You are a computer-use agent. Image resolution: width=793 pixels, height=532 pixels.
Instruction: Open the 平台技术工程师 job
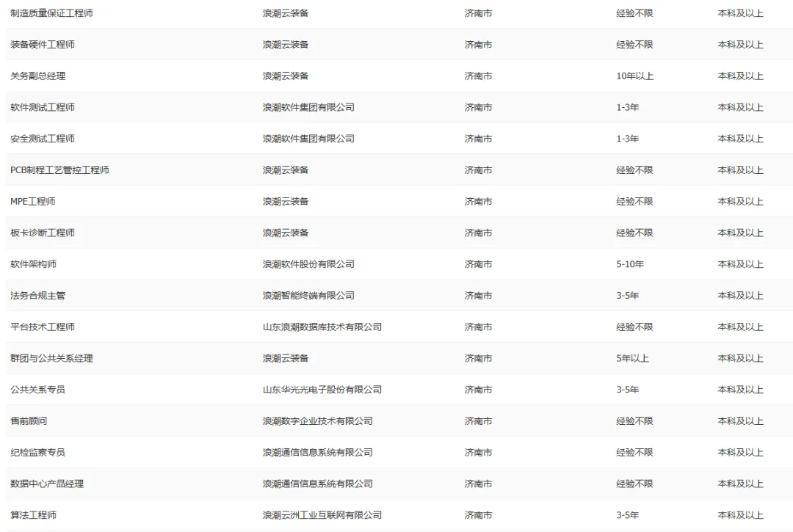point(43,327)
